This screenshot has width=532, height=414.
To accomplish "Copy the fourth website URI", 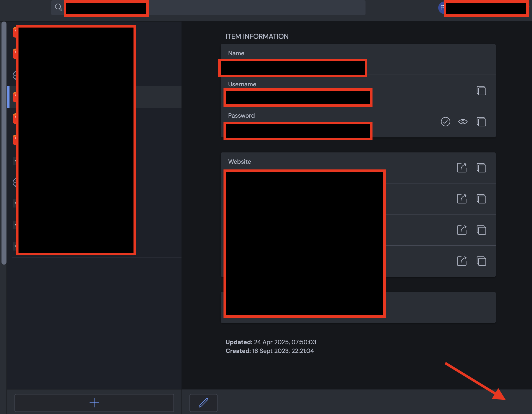I will (x=481, y=261).
